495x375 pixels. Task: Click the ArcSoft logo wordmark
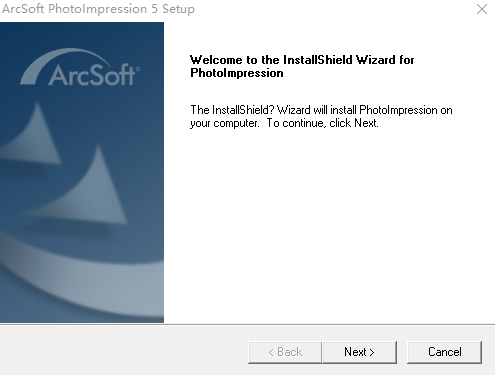pos(94,75)
